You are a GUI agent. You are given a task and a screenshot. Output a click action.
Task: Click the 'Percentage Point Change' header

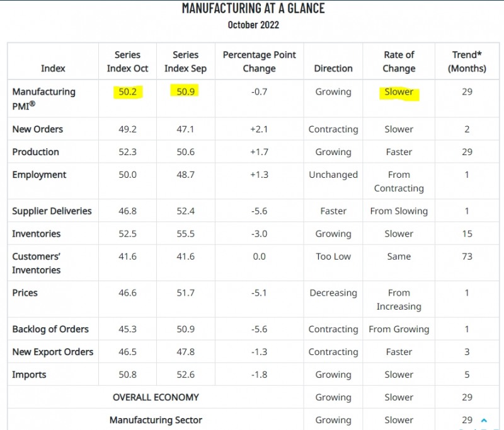coord(260,61)
